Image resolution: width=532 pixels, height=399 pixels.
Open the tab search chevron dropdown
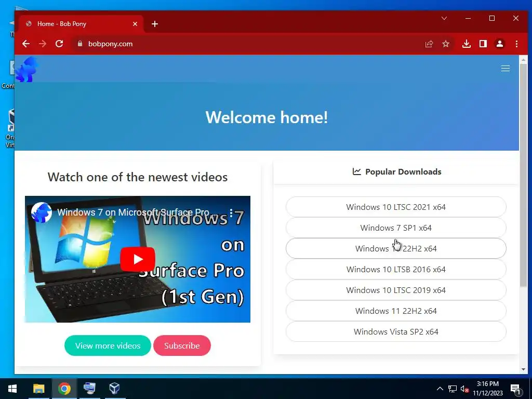[444, 18]
